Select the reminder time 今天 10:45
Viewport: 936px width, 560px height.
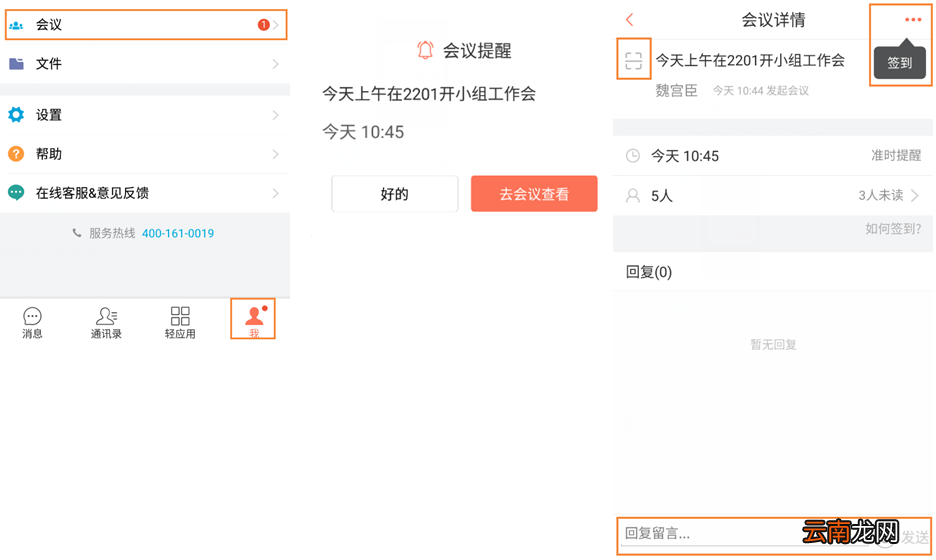(x=364, y=132)
